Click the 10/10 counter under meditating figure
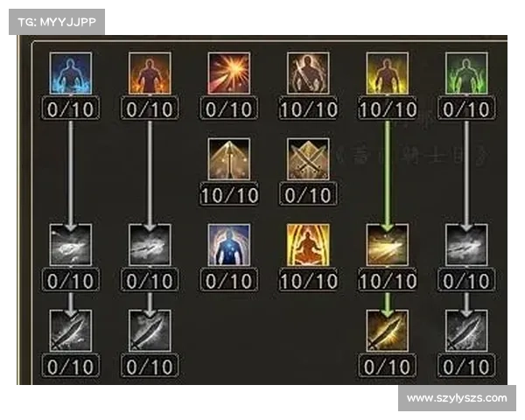The width and height of the screenshot is (525, 420). (308, 280)
